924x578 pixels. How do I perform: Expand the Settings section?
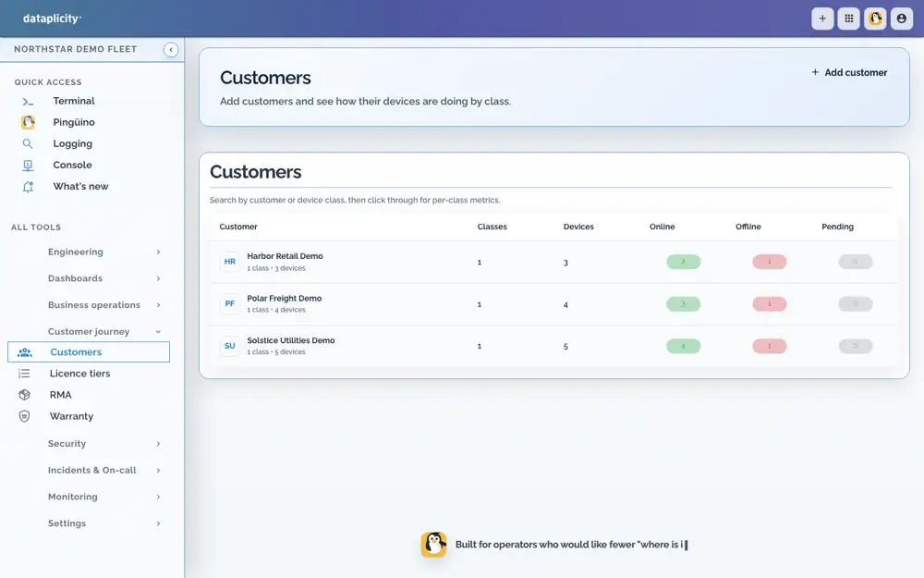(103, 523)
